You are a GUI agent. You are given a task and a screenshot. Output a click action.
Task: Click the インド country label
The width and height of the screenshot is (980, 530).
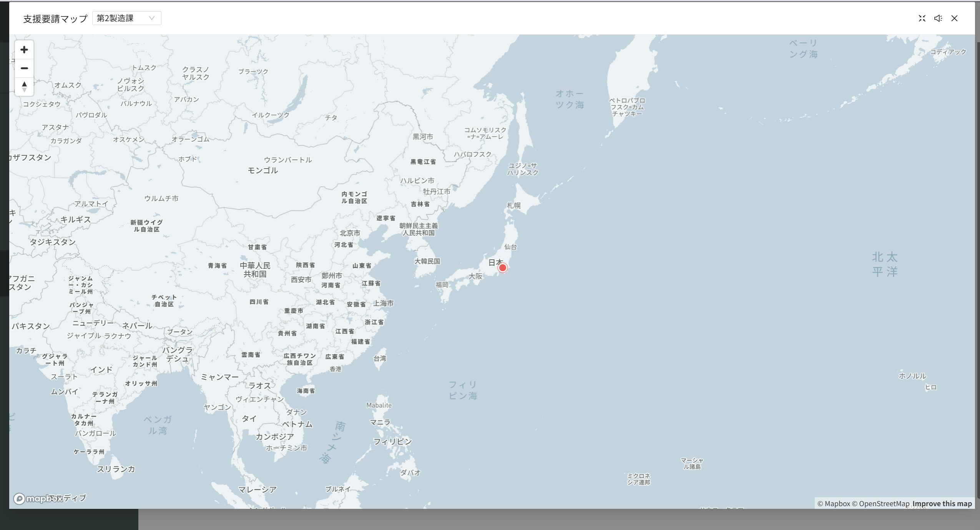pos(101,370)
